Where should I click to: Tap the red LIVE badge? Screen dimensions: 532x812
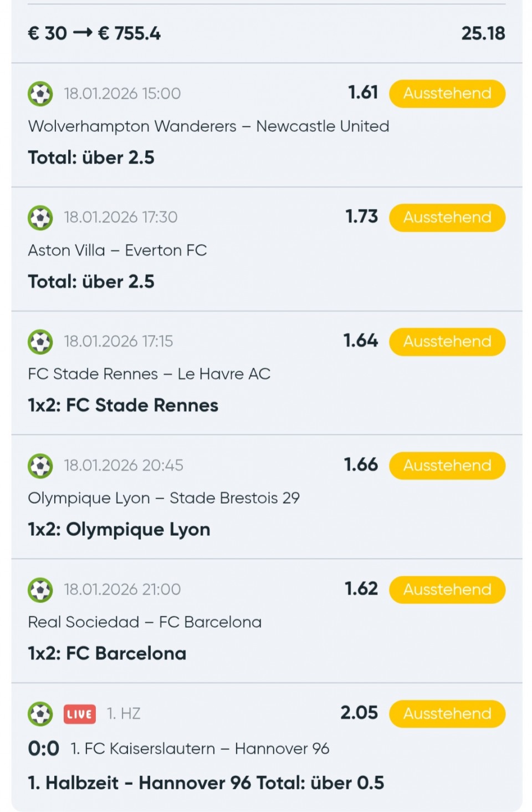80,714
